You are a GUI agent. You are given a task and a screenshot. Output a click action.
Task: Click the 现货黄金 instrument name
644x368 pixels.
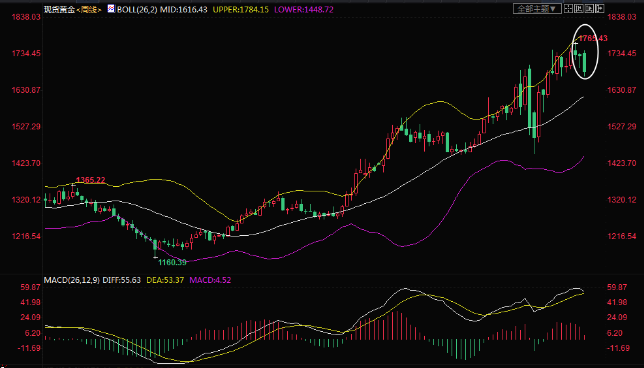(60, 9)
